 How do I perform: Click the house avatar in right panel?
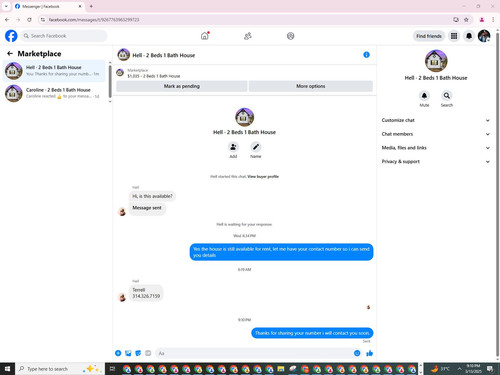tap(436, 61)
